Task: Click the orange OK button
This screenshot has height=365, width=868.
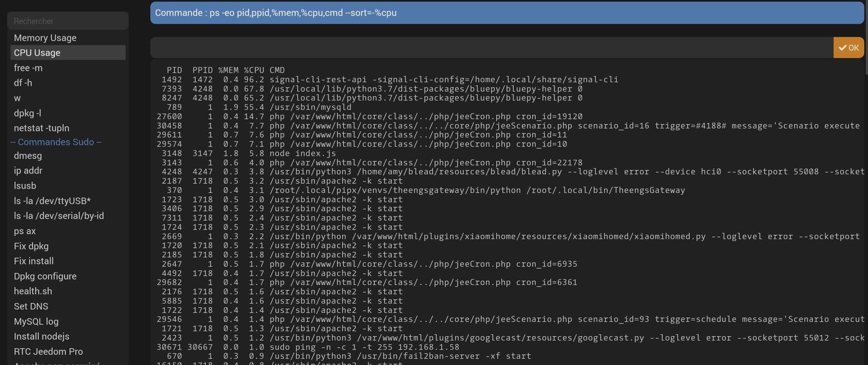Action: coord(848,47)
